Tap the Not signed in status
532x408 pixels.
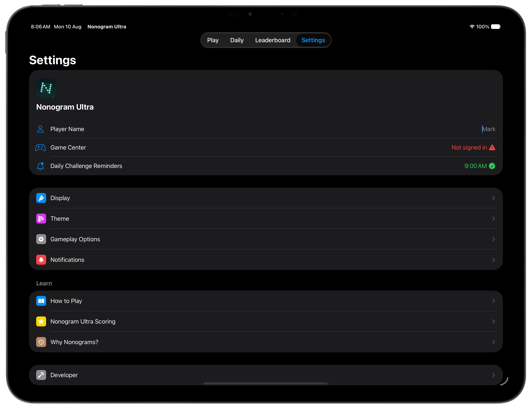click(469, 147)
